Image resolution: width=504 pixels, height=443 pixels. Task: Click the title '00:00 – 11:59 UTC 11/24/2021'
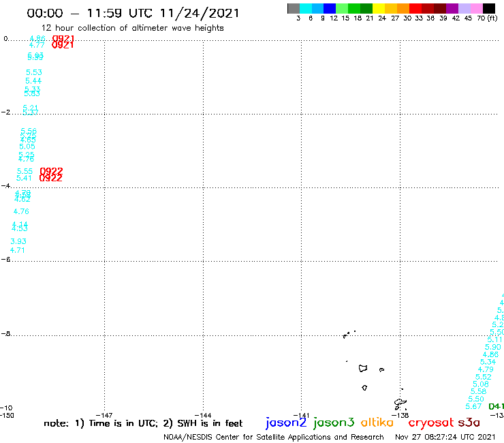pyautogui.click(x=133, y=13)
